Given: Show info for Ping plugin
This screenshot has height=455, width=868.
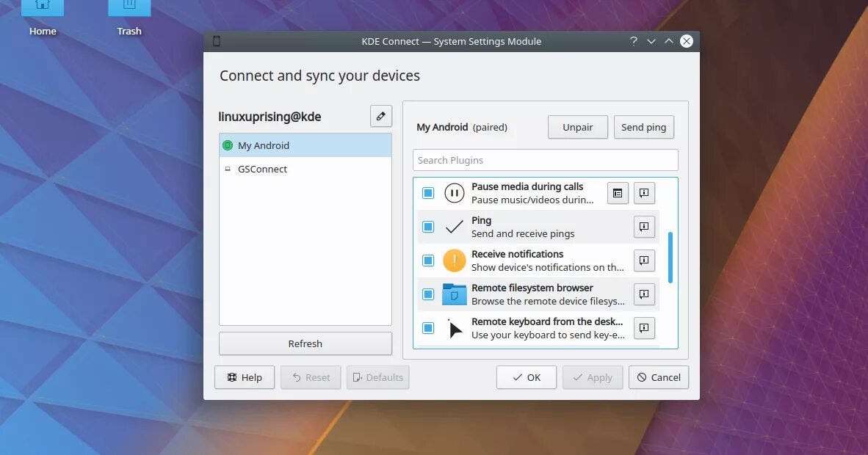Looking at the screenshot, I should tap(644, 227).
